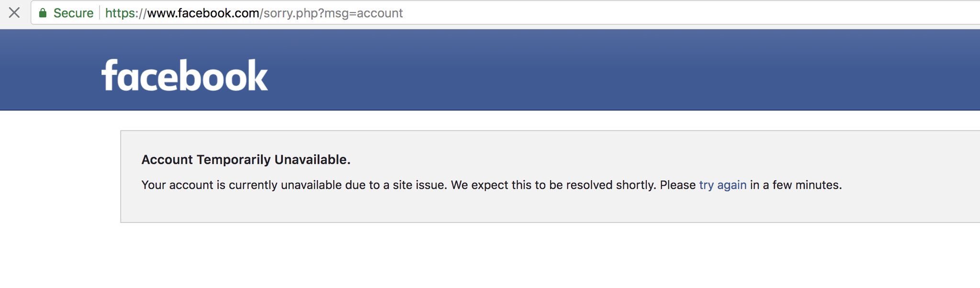This screenshot has height=288, width=980.
Task: Click the blue header right of the logo
Action: pyautogui.click(x=622, y=69)
